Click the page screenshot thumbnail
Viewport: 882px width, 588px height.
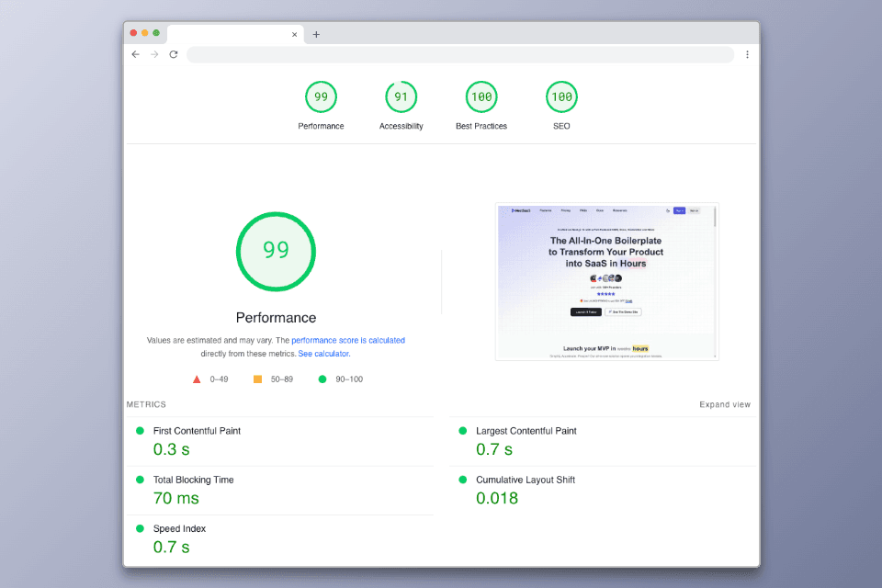(x=606, y=281)
